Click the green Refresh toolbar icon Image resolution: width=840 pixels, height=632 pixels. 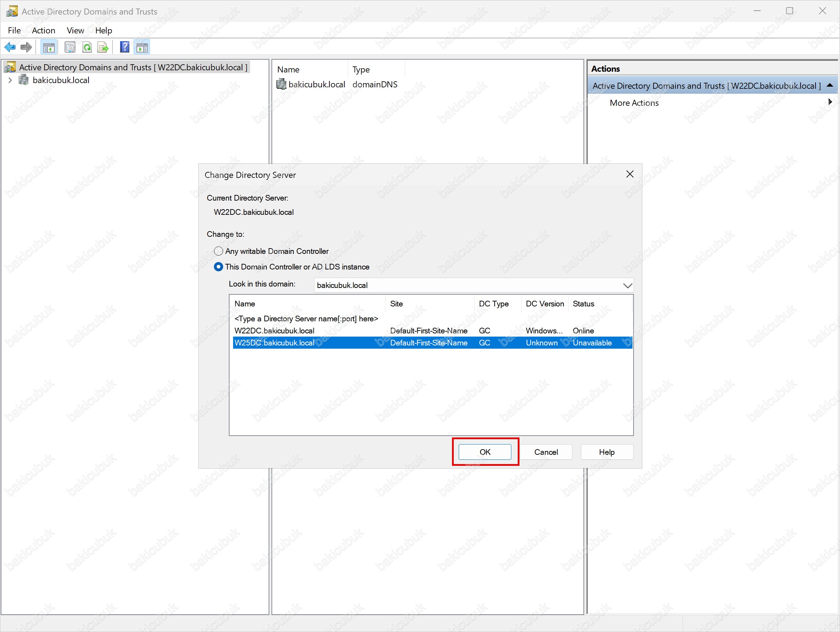87,48
